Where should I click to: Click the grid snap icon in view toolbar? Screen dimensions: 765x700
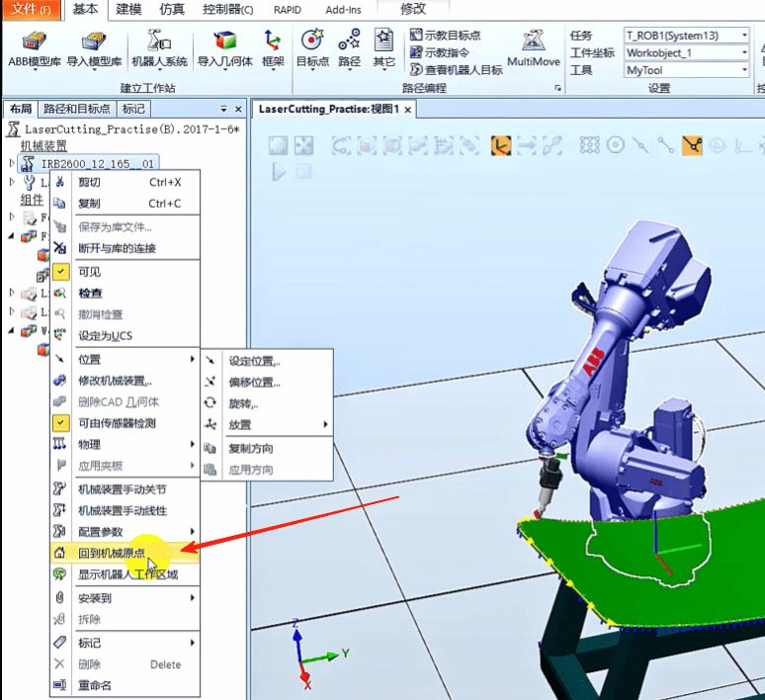click(589, 145)
